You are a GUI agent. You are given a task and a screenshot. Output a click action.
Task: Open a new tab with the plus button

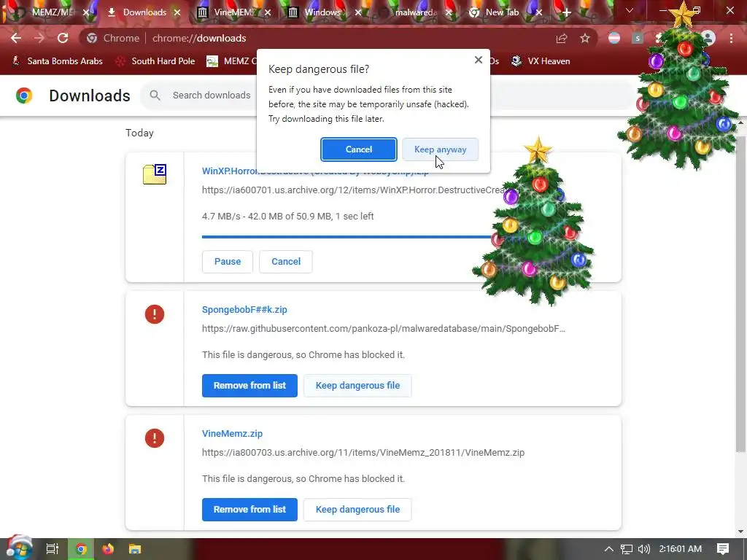(566, 12)
